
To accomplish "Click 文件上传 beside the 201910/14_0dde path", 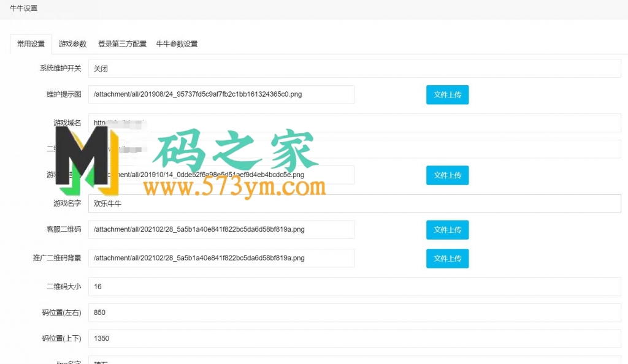I will pyautogui.click(x=447, y=175).
